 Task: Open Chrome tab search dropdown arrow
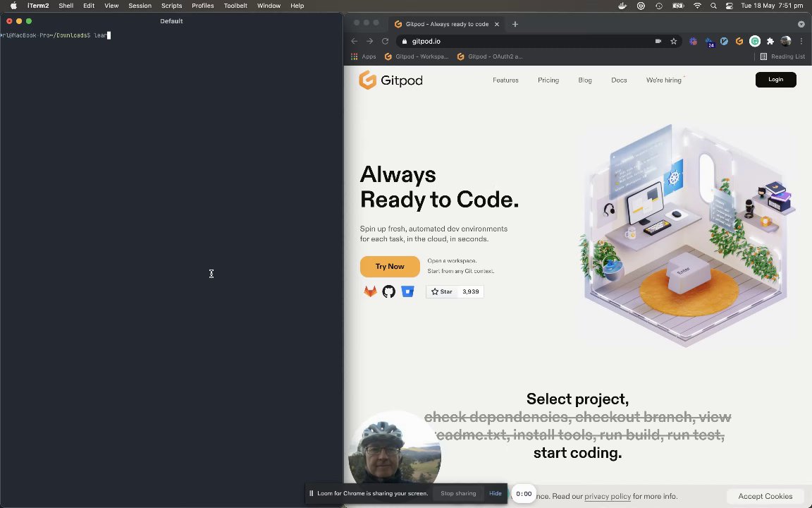pyautogui.click(x=801, y=24)
